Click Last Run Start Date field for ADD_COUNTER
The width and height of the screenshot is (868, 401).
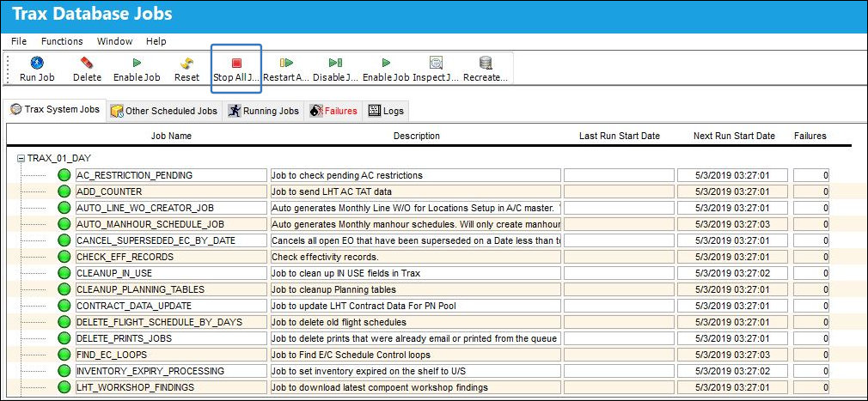(619, 192)
